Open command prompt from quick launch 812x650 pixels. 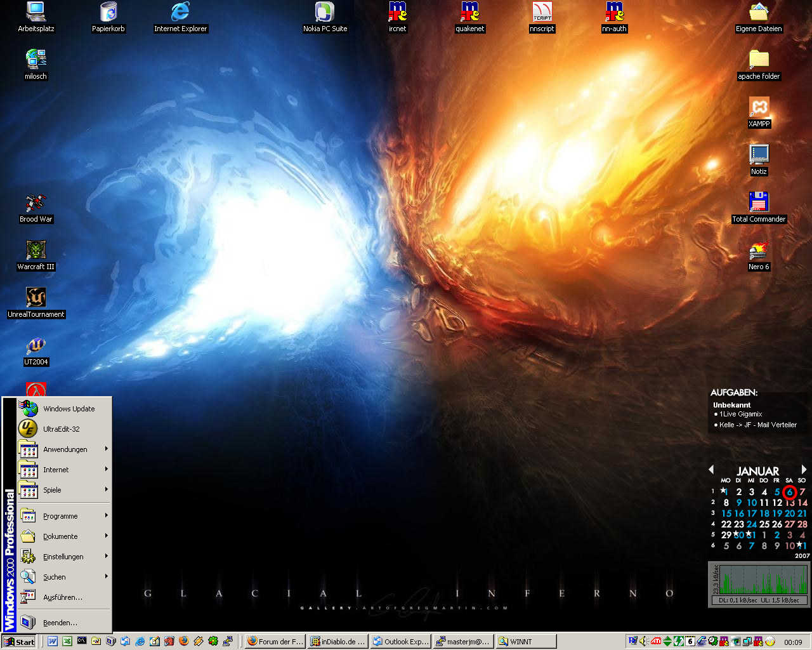[82, 641]
